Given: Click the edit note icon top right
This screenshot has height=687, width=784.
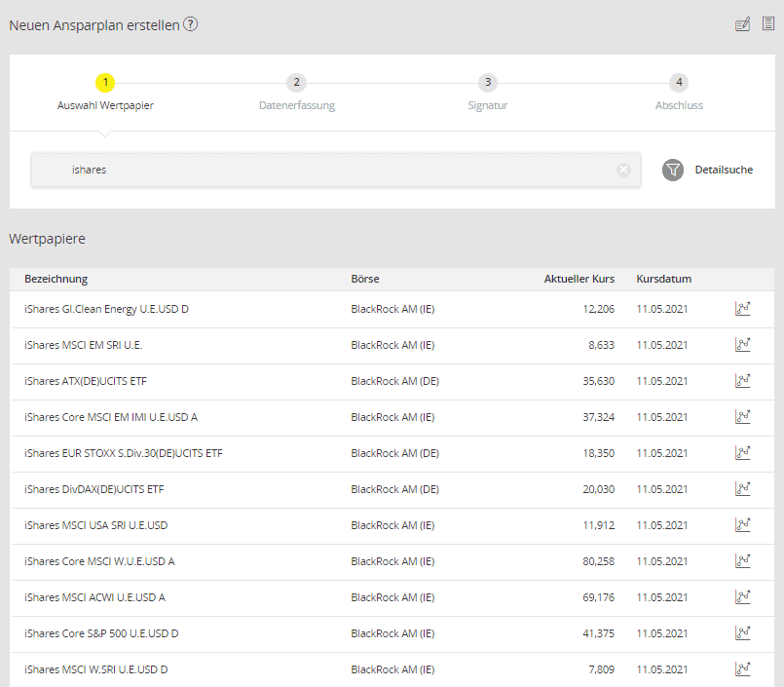Looking at the screenshot, I should pyautogui.click(x=742, y=24).
